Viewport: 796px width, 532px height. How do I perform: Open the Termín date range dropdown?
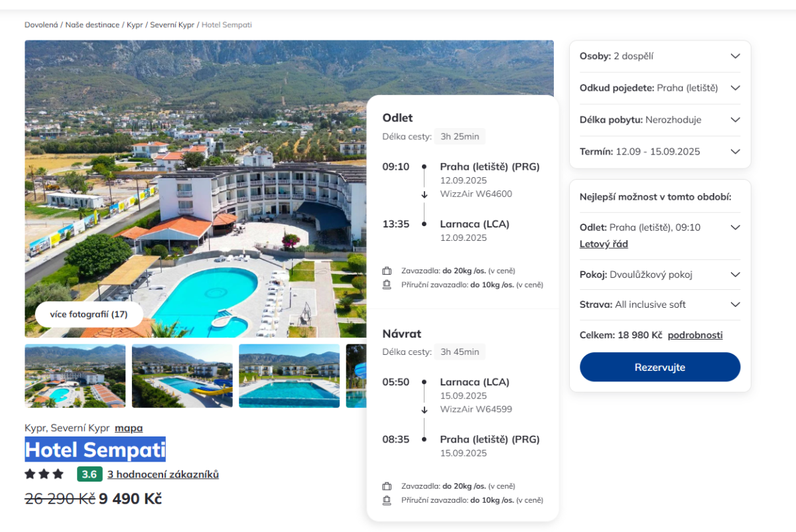pyautogui.click(x=735, y=152)
